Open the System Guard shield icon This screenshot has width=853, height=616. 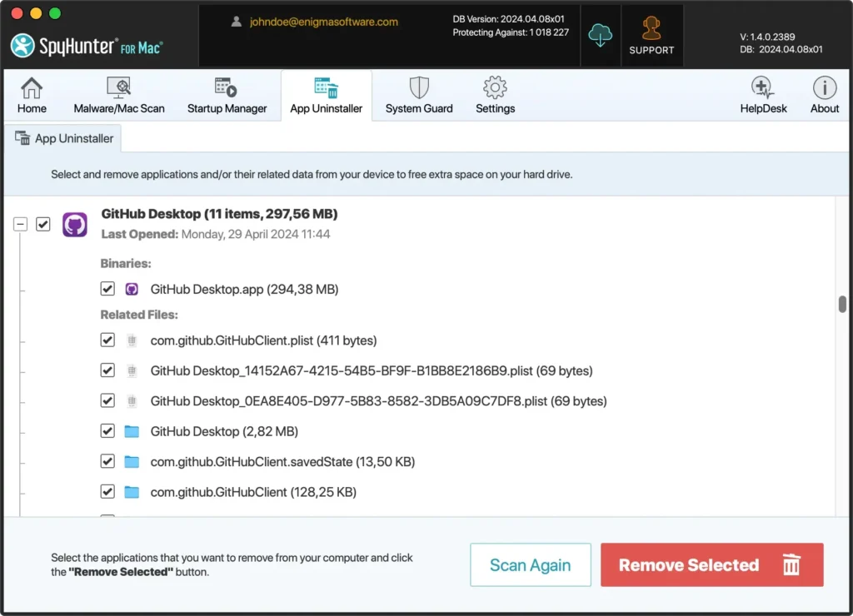tap(419, 87)
